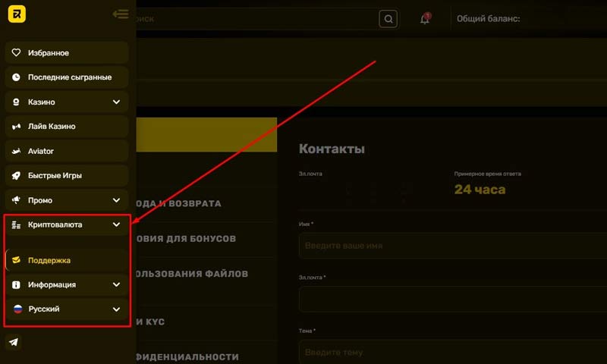Click the clock icon for Последние сыгранные
Viewport: 607px width, 364px height.
tap(17, 77)
